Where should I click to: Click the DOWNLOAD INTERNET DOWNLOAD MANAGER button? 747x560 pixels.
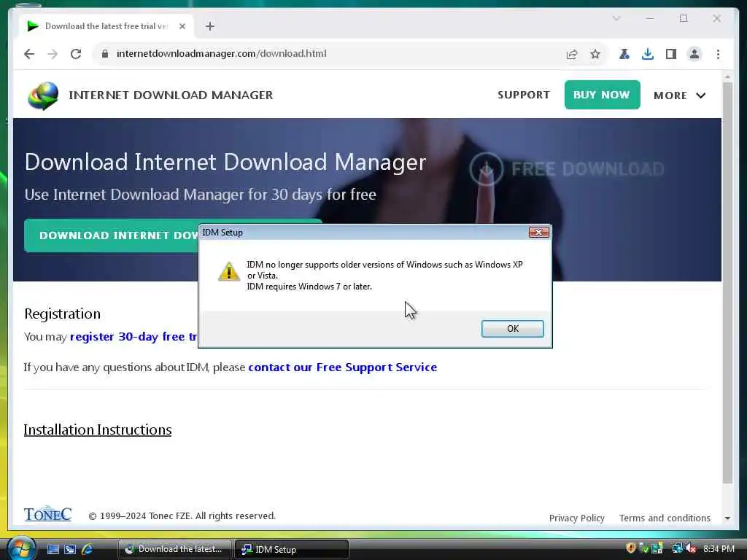tap(111, 236)
